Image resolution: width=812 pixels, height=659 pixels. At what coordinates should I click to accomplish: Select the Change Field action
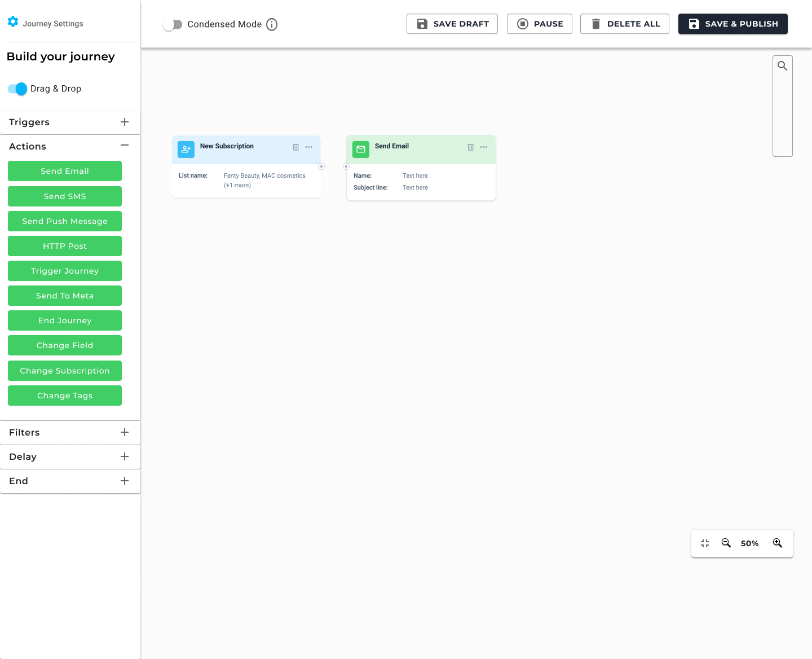coord(65,345)
